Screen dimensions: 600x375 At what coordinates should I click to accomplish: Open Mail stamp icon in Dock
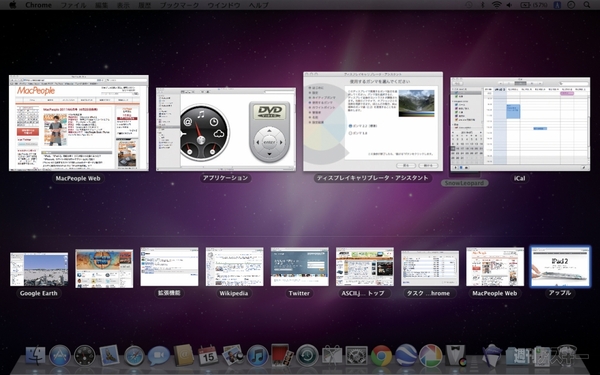click(x=110, y=356)
